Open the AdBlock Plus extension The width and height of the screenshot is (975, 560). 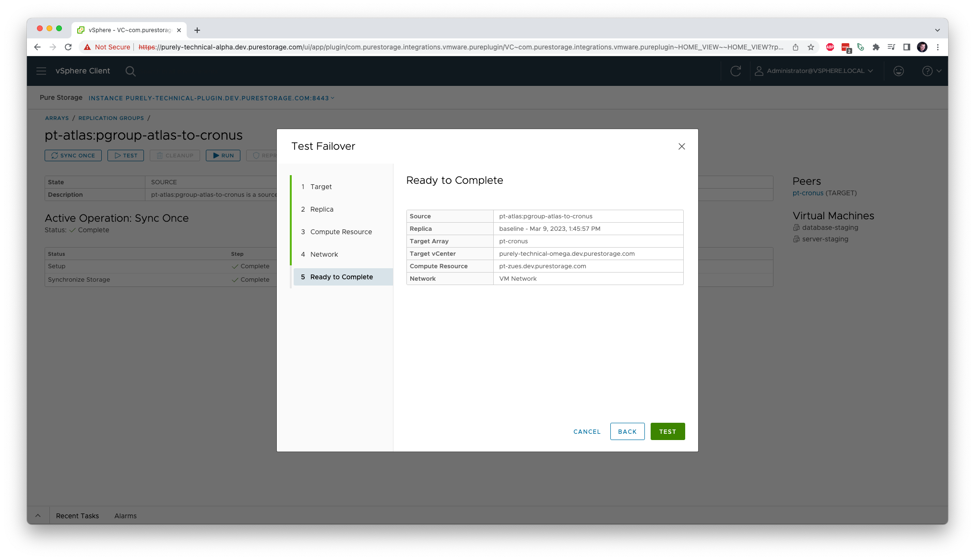[x=830, y=47]
